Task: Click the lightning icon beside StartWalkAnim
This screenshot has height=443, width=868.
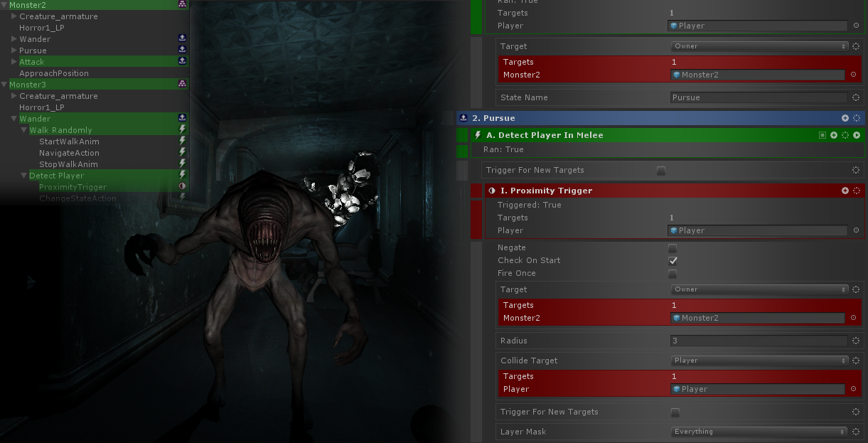Action: pyautogui.click(x=182, y=142)
